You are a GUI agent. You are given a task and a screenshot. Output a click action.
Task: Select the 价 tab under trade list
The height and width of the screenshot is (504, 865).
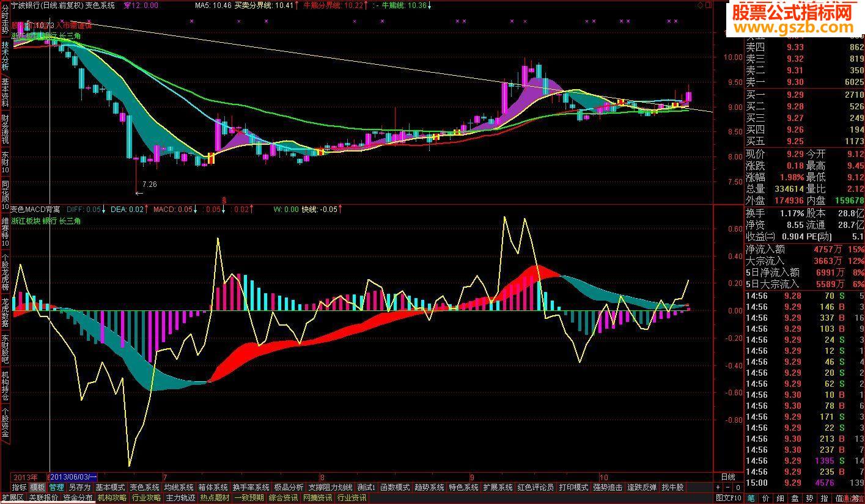766,498
